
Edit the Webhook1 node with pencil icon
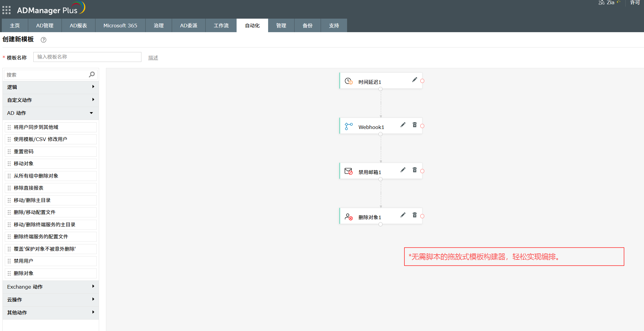click(403, 125)
